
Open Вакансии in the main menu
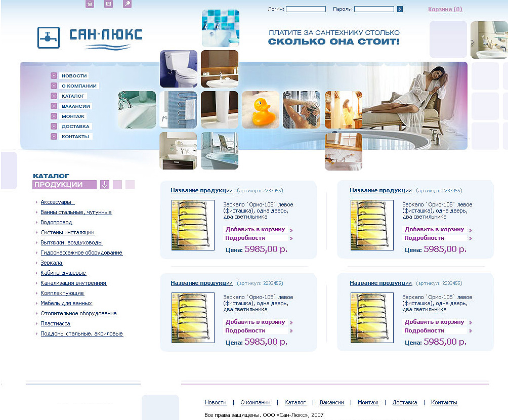76,106
